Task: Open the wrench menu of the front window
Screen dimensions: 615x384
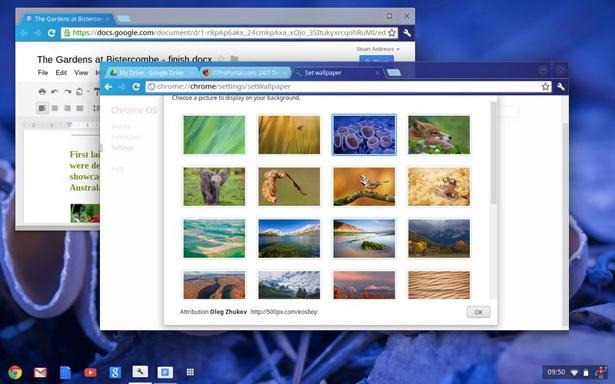Action: [561, 87]
